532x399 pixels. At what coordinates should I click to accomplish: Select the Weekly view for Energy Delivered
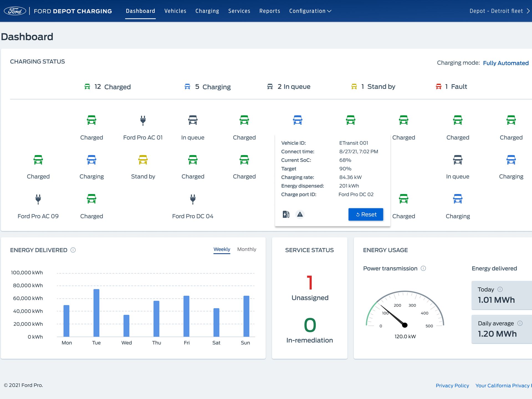pyautogui.click(x=222, y=249)
